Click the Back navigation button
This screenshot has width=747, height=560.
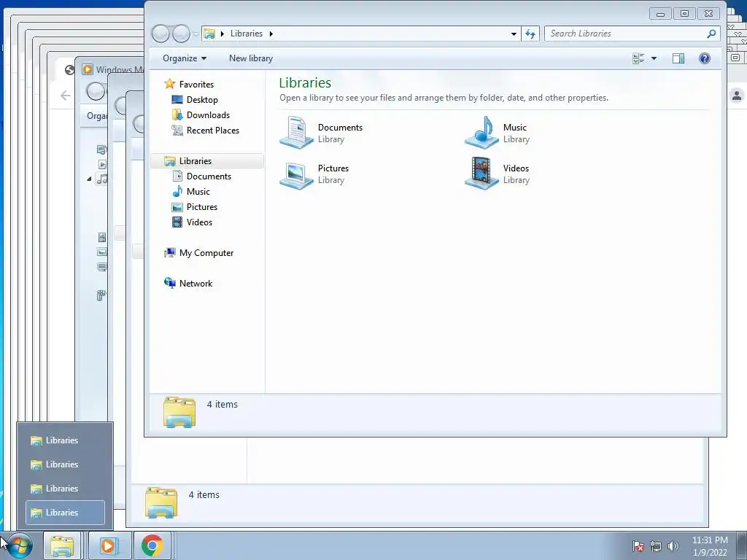160,34
